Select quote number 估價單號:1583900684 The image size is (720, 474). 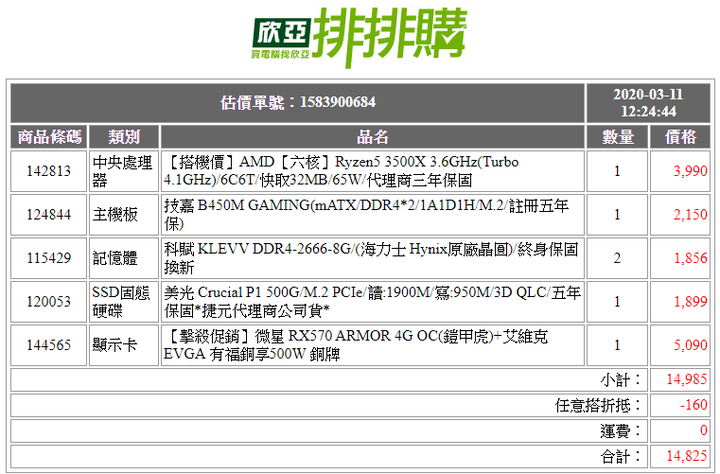(x=298, y=102)
